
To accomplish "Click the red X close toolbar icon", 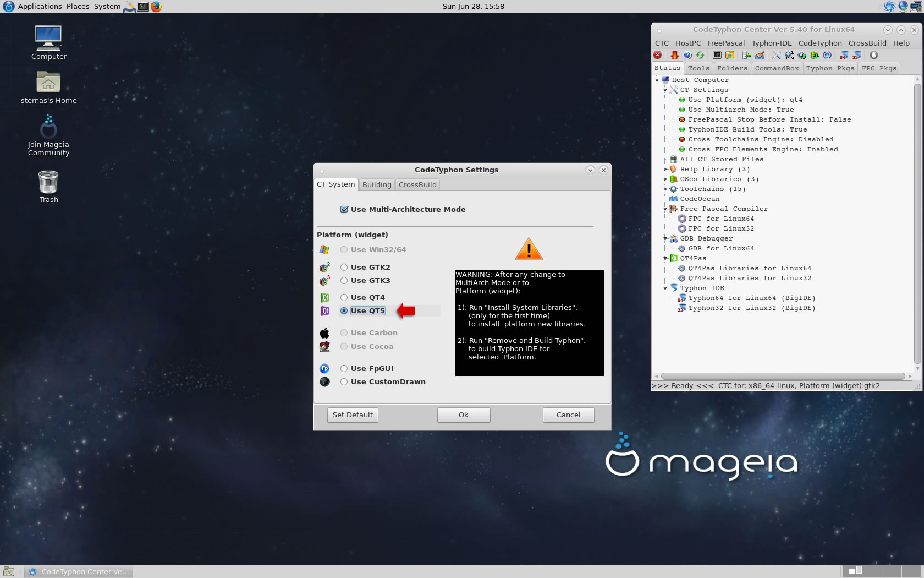I will [657, 55].
